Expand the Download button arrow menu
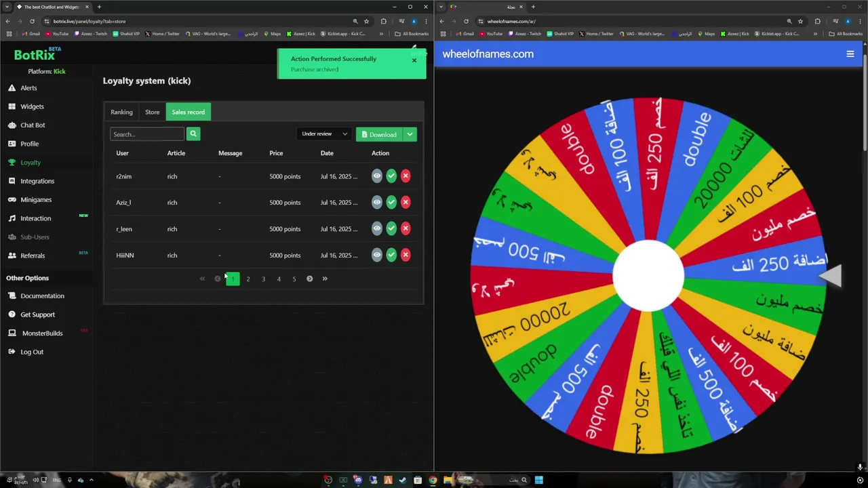The width and height of the screenshot is (868, 488). point(410,134)
